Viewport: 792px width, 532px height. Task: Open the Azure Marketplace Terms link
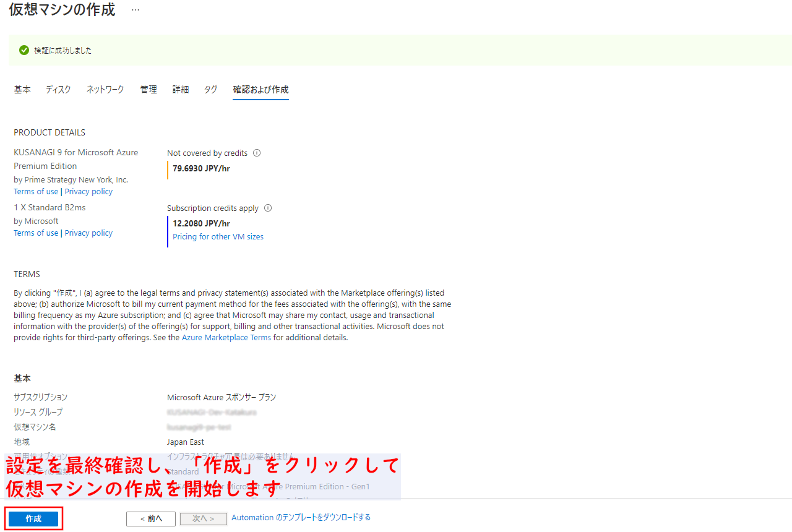tap(226, 338)
